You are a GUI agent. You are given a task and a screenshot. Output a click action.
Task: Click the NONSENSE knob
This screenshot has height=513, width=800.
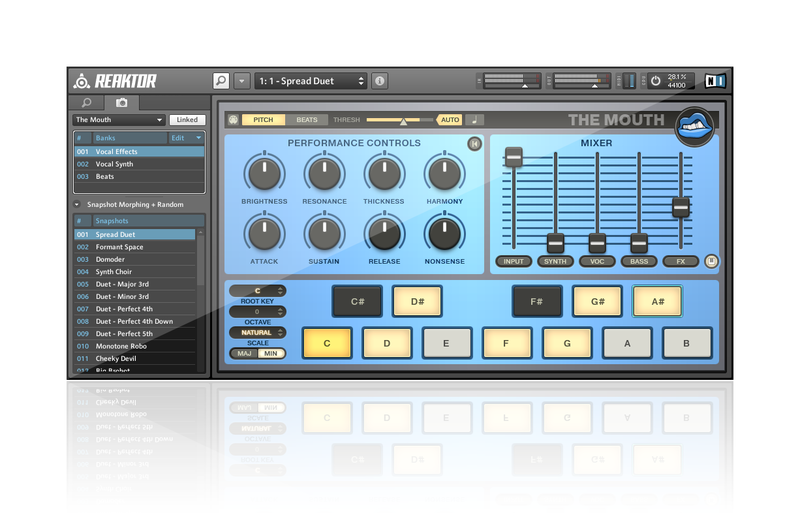point(444,233)
